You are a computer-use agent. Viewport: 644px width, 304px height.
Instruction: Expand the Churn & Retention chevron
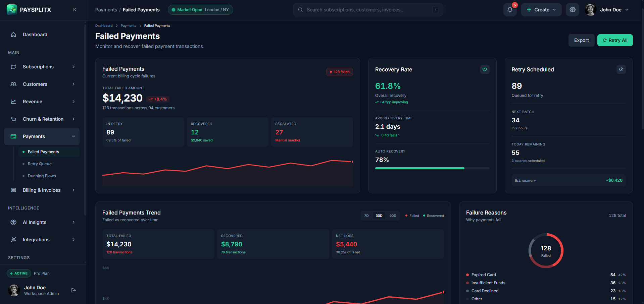click(73, 119)
